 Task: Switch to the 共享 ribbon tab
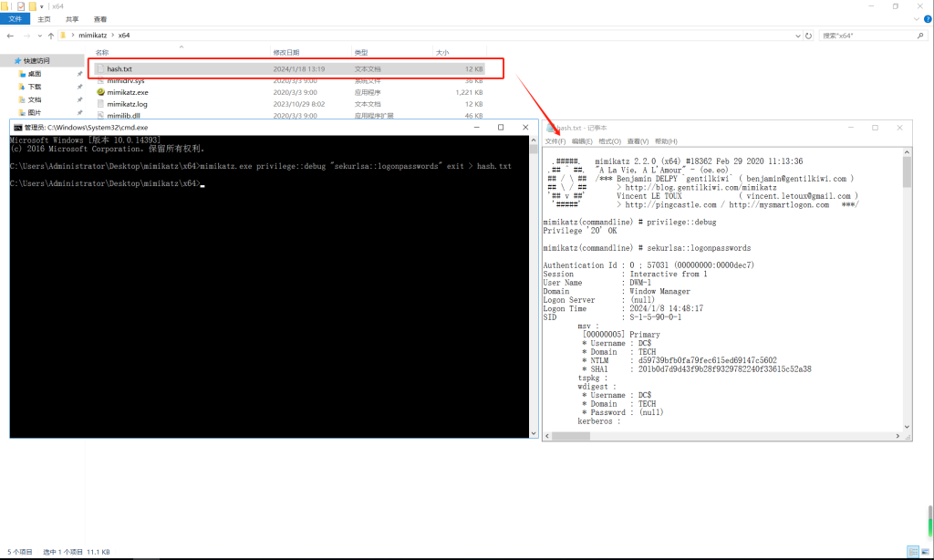(x=72, y=19)
